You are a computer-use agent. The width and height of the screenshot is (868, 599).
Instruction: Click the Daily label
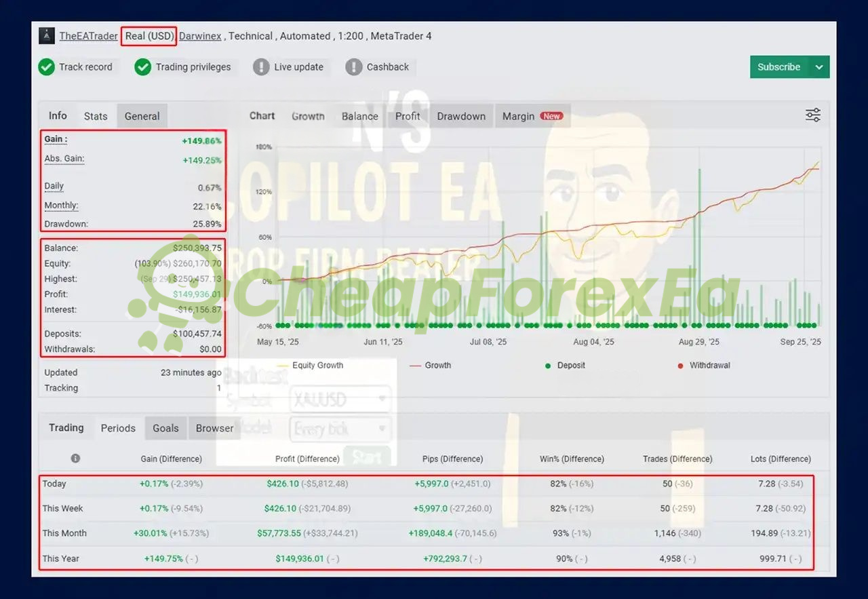(x=54, y=186)
